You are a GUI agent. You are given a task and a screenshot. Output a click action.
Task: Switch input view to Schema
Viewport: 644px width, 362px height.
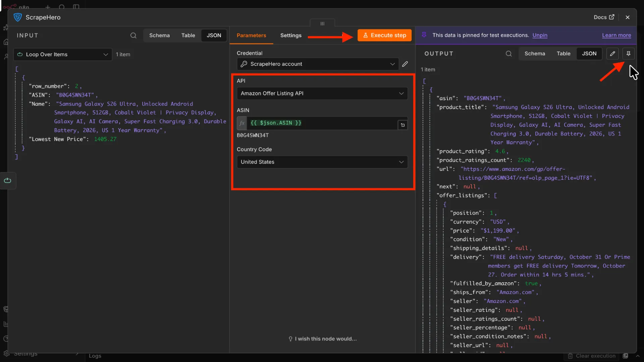(159, 36)
